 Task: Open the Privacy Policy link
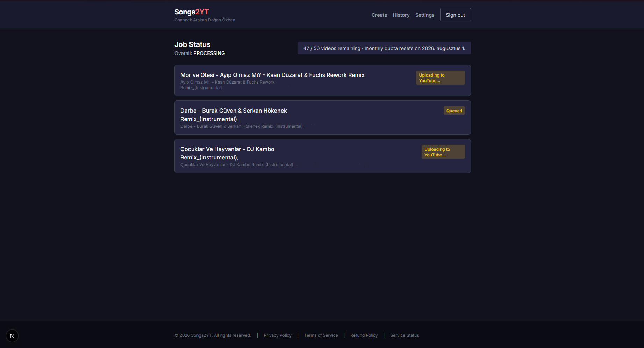278,335
